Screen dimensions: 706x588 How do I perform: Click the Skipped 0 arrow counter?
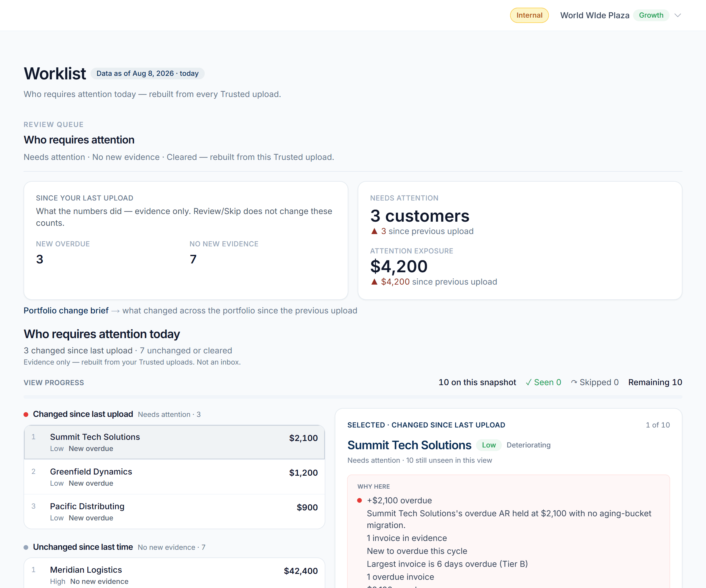(x=595, y=382)
